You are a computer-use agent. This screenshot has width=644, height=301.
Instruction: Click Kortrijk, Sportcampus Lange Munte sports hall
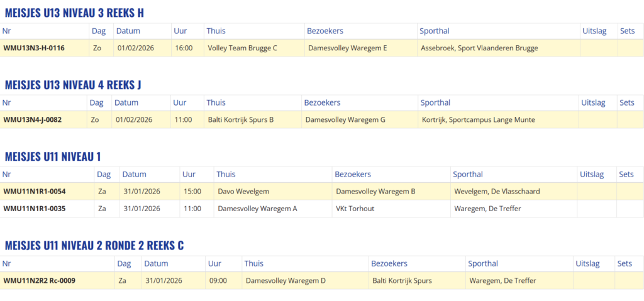(479, 119)
